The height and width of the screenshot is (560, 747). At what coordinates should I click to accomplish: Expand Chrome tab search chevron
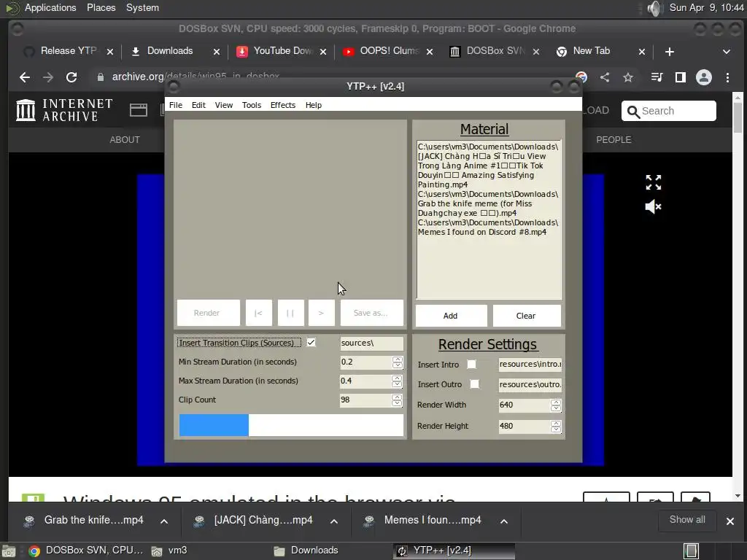pos(727,52)
